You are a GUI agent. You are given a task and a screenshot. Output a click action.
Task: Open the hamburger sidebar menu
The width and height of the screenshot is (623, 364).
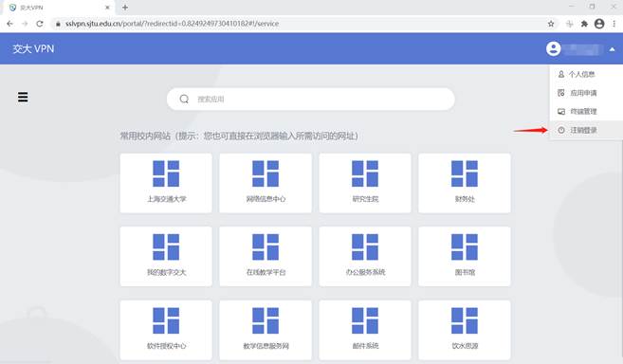point(23,97)
